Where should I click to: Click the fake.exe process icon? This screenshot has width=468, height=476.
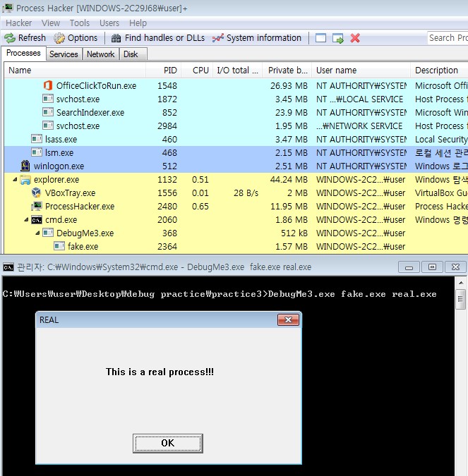pyautogui.click(x=59, y=246)
